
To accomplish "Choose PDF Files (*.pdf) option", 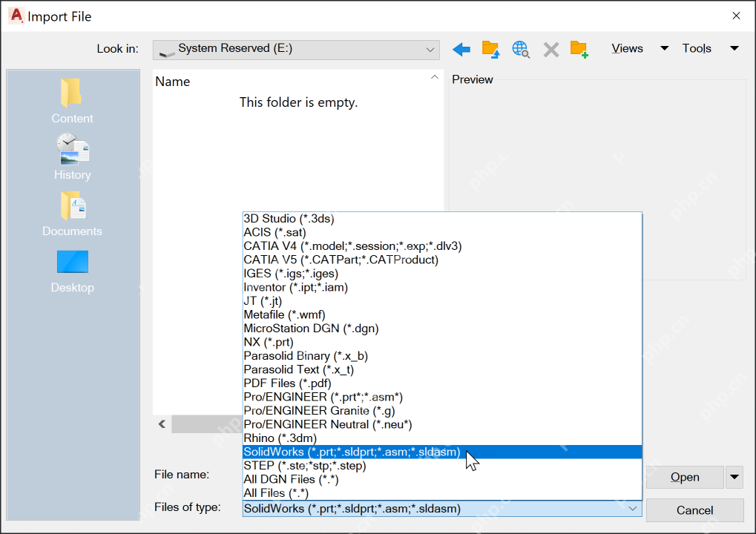I will click(442, 383).
